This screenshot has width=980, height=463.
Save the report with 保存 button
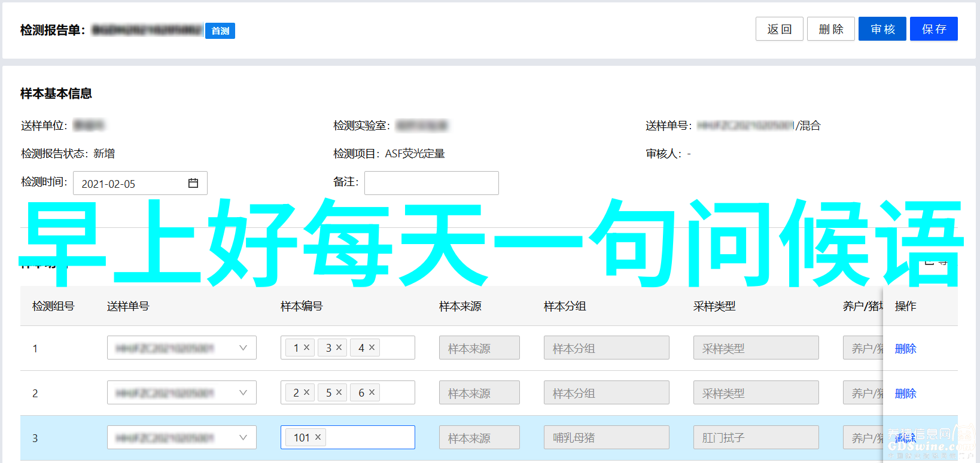pos(933,29)
